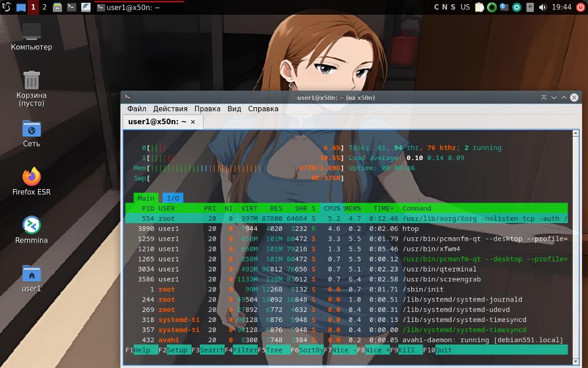Click the green circular tray icon
588x368 pixels.
tap(492, 7)
